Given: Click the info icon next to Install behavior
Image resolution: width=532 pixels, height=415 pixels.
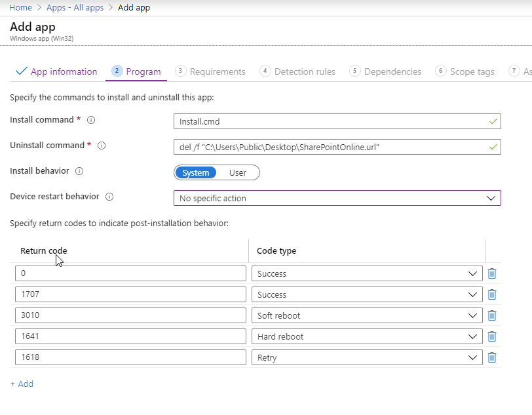Looking at the screenshot, I should tap(79, 171).
